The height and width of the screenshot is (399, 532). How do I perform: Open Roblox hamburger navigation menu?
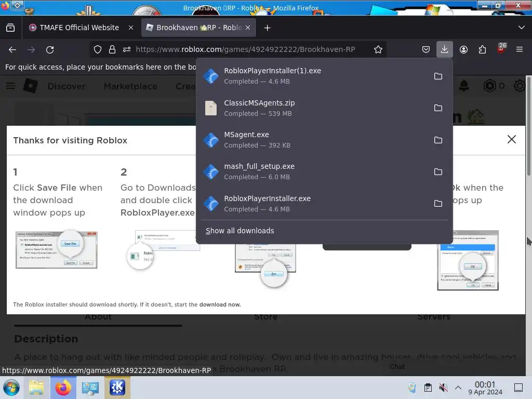(x=10, y=86)
